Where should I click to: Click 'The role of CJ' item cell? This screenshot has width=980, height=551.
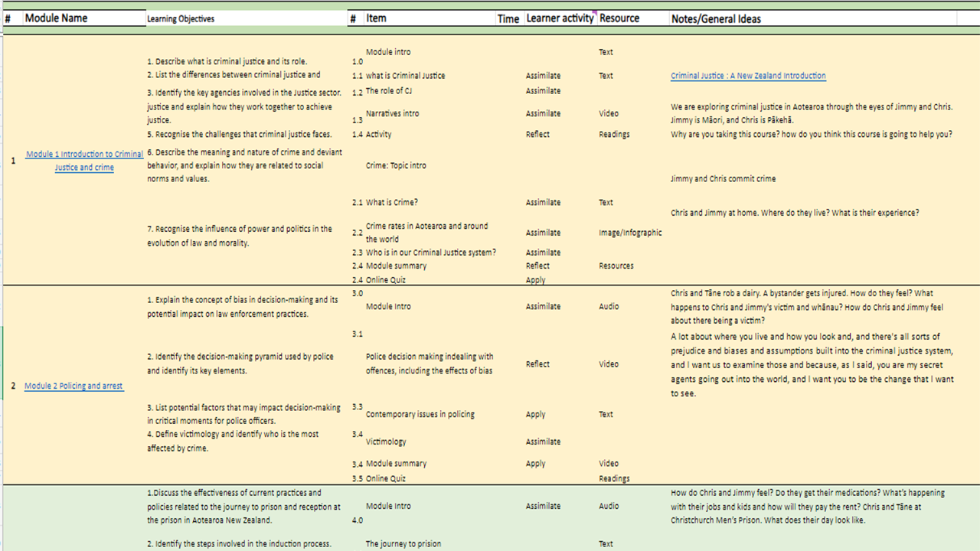click(389, 90)
